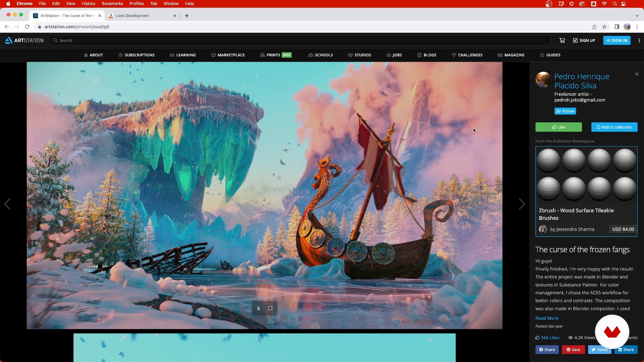The image size is (644, 362).
Task: Click the SIGN UP button
Action: click(584, 40)
